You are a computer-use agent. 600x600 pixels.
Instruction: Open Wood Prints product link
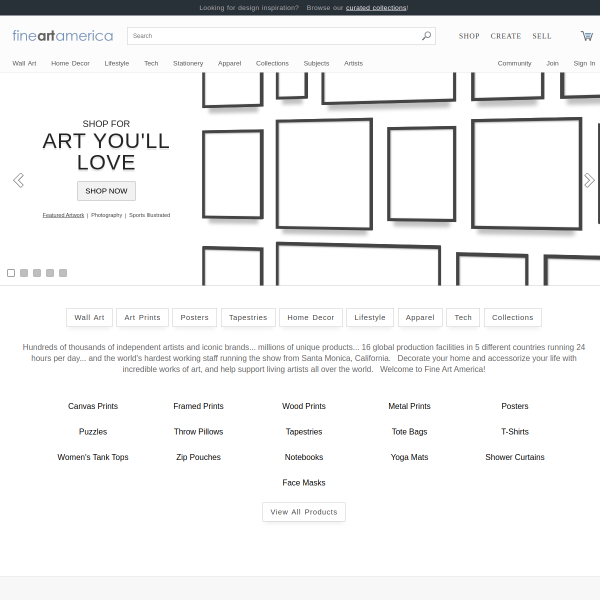304,406
